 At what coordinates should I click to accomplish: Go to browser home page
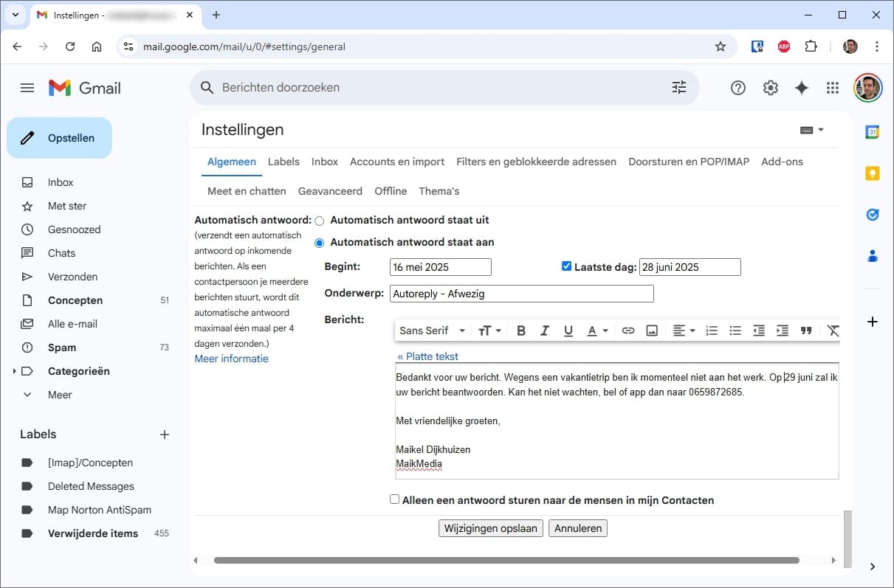[97, 46]
